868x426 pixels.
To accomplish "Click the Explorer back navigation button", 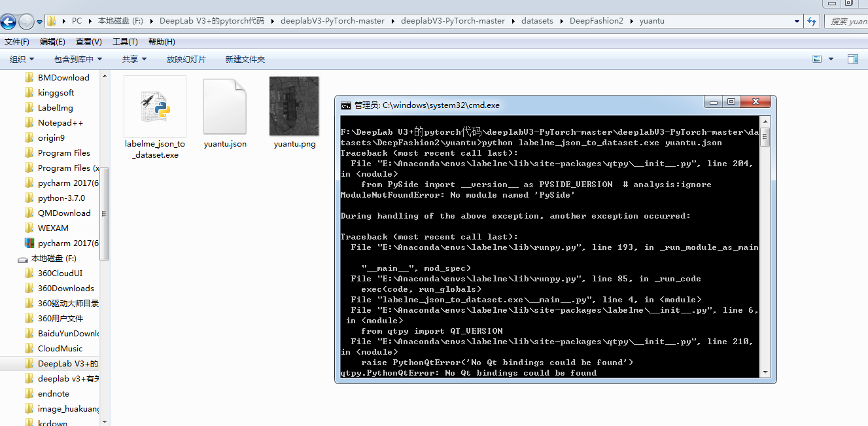I will pyautogui.click(x=8, y=22).
